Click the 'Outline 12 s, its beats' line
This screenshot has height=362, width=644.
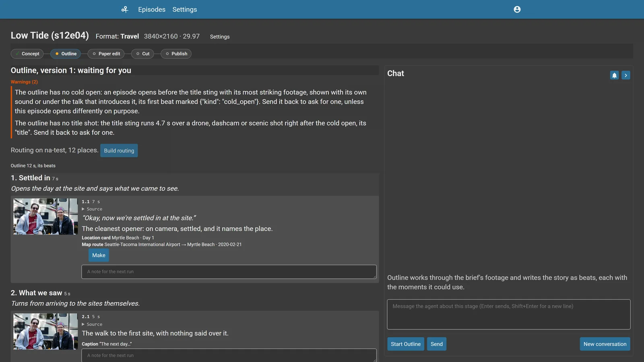(33, 166)
